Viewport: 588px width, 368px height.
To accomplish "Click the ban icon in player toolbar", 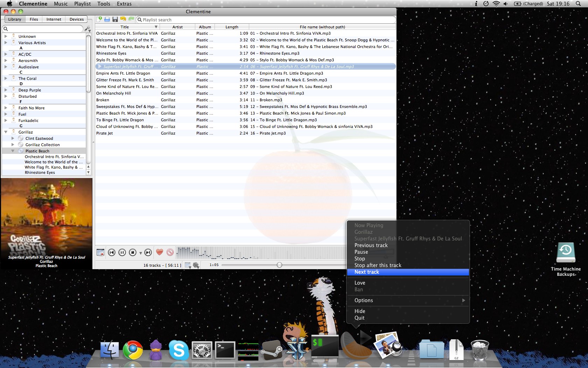I will coord(170,252).
